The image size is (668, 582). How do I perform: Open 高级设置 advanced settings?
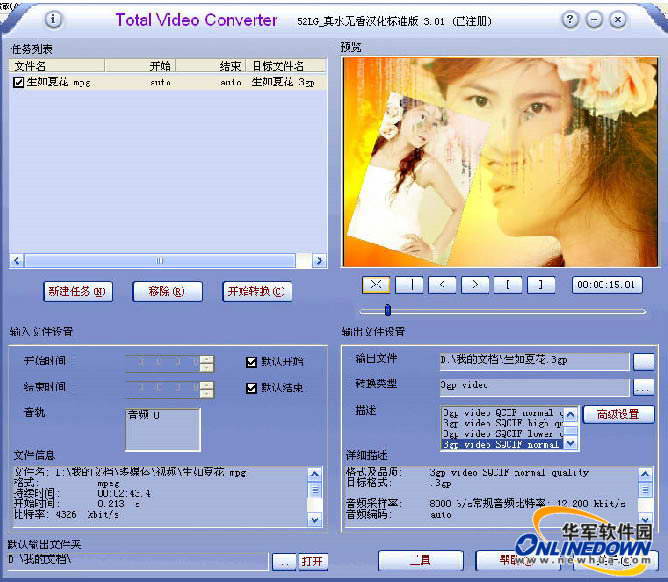(618, 414)
